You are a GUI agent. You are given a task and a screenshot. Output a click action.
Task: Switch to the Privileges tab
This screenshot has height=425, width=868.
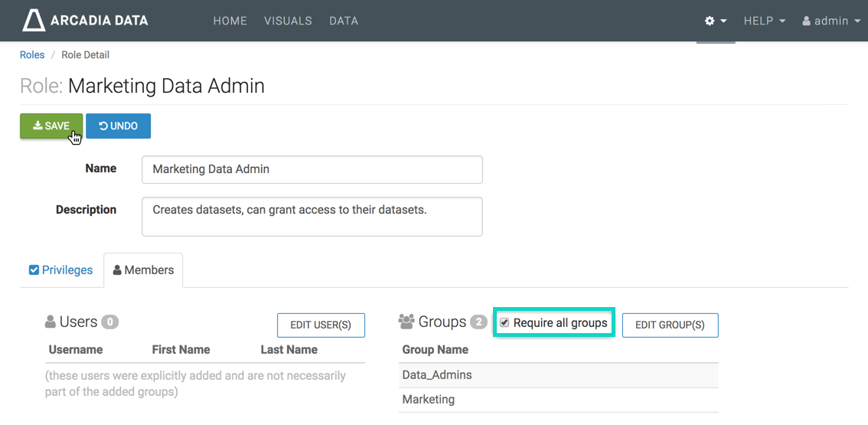(x=61, y=270)
